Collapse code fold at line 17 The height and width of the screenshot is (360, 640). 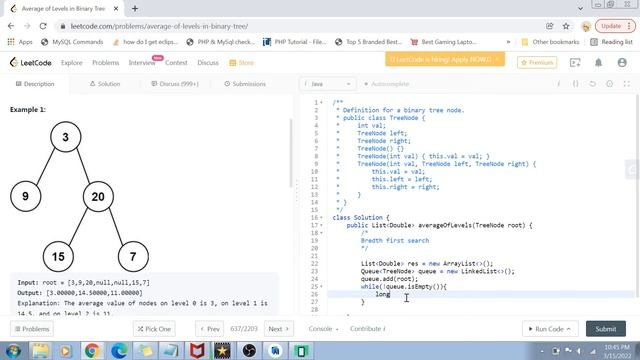(321, 225)
